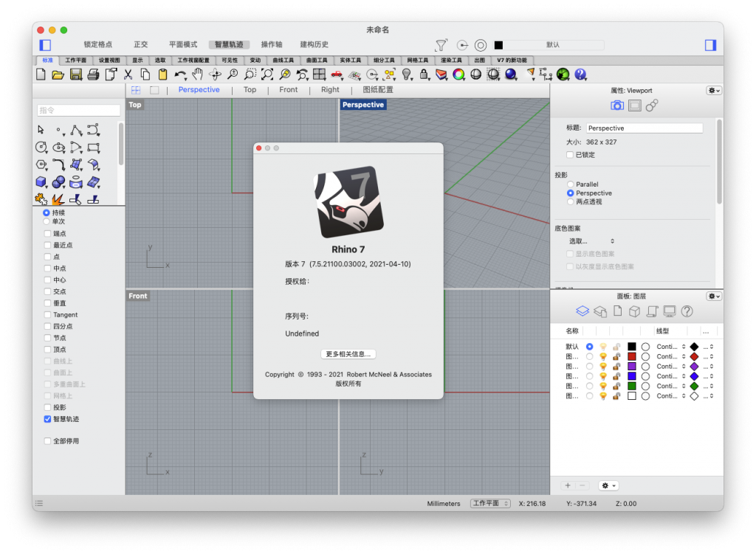Toggle the 平面模式 button
Screen dimensions: 756x554
tap(183, 44)
